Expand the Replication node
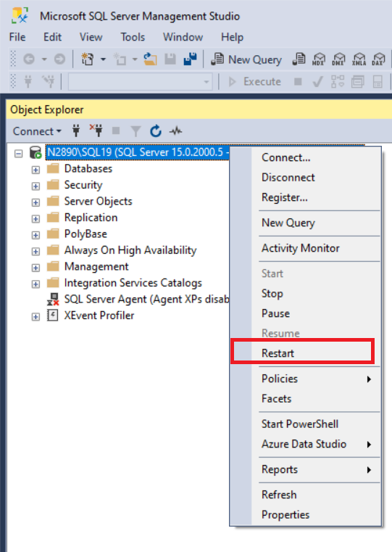Image resolution: width=392 pixels, height=552 pixels. click(36, 218)
